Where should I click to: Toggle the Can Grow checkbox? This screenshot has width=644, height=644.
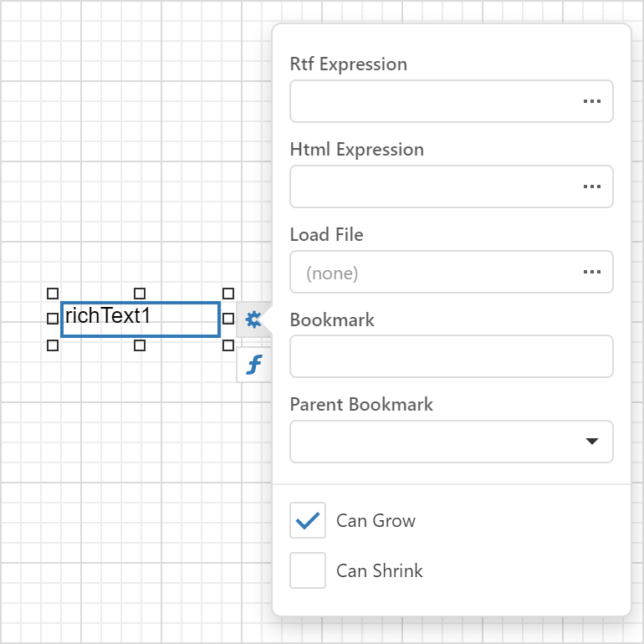coord(308,520)
